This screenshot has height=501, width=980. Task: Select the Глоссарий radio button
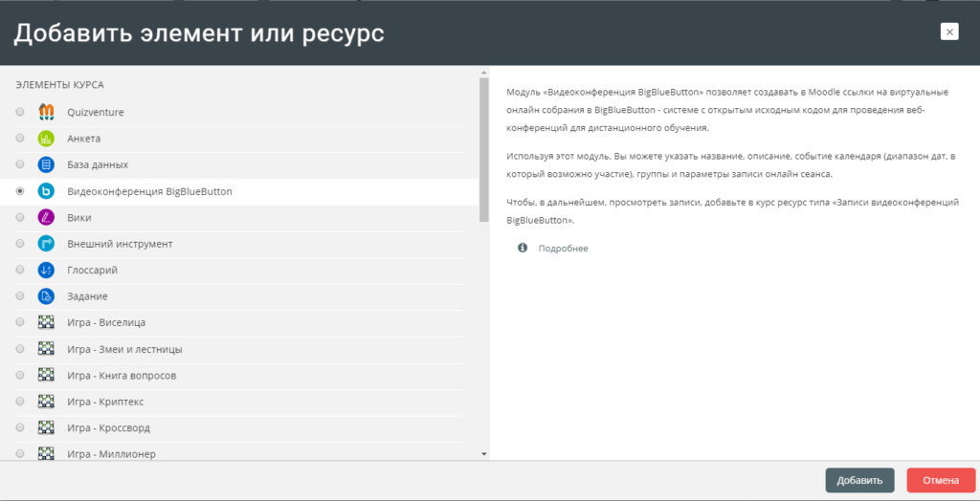point(20,270)
